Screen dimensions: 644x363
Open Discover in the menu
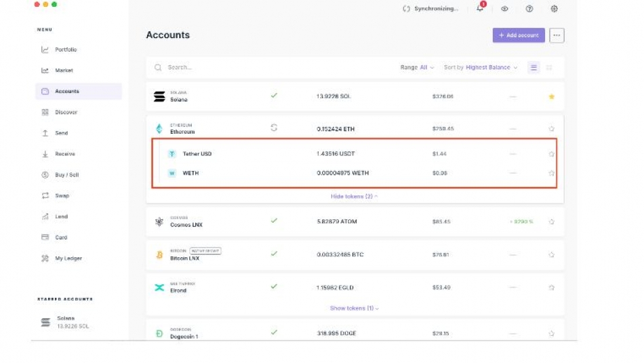click(78, 112)
